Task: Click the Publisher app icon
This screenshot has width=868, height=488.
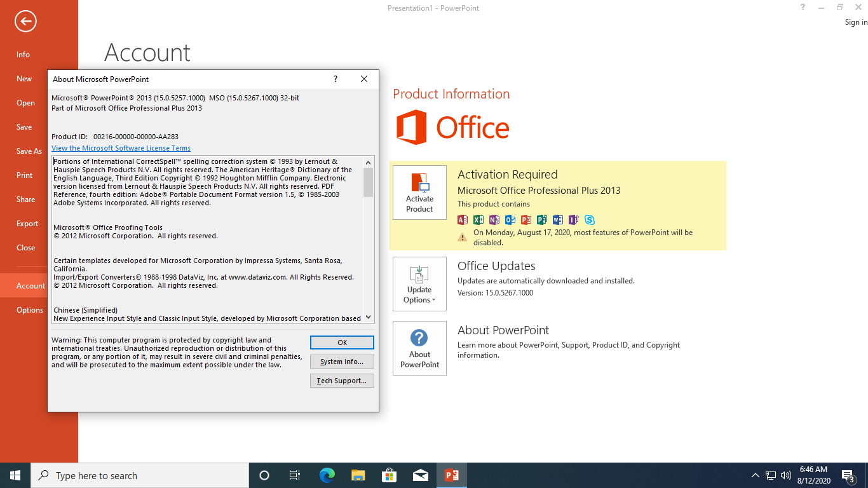Action: 542,220
